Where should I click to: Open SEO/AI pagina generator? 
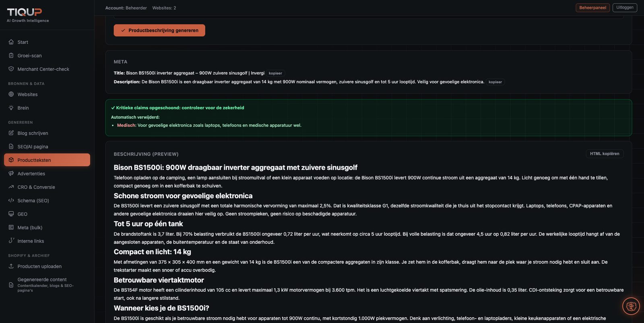pyautogui.click(x=47, y=146)
